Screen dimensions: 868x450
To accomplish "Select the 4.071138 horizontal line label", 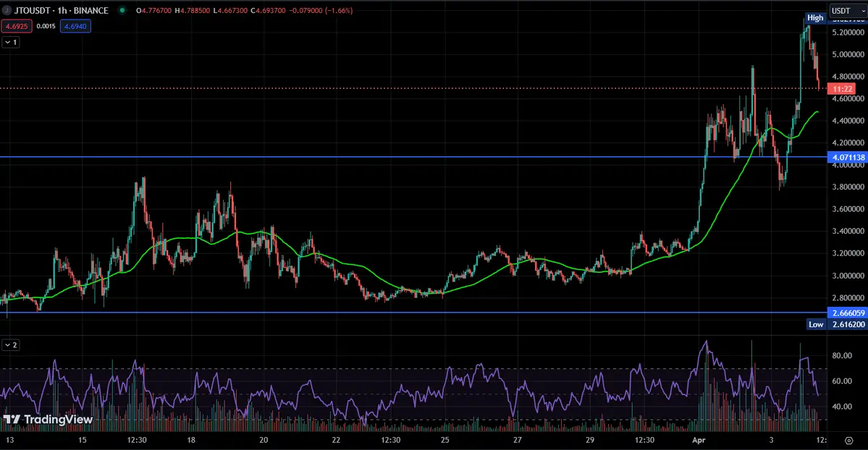I will [x=848, y=157].
